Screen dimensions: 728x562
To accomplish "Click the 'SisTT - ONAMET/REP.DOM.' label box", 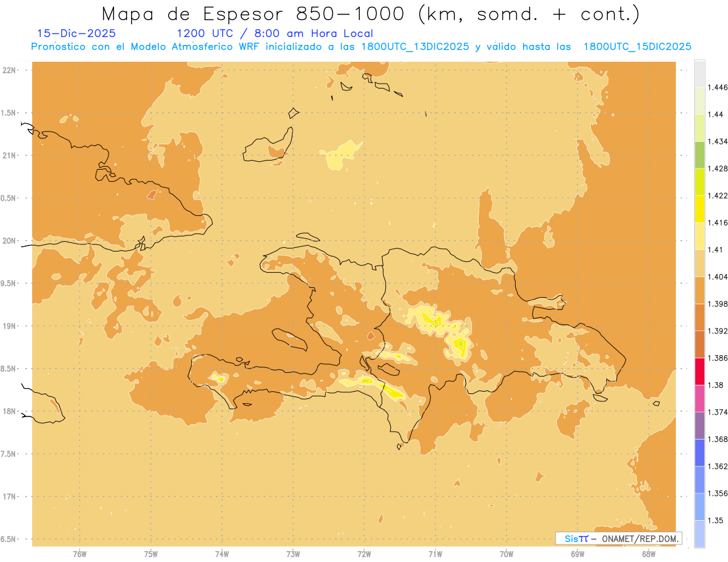I will (618, 538).
